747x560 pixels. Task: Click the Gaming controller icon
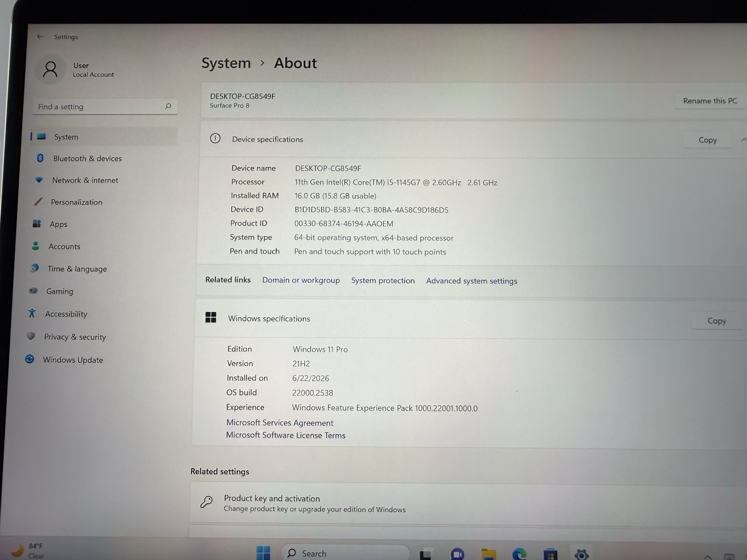pos(33,290)
